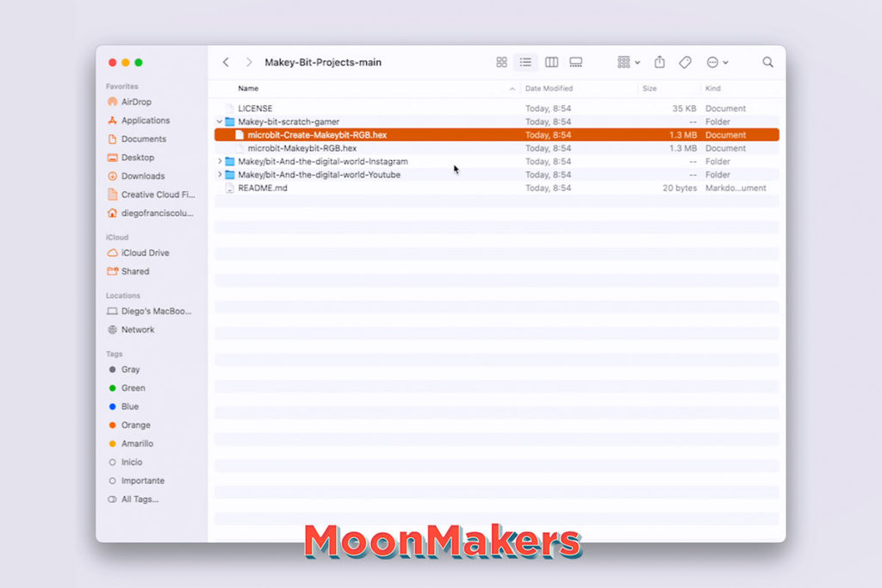Open AirDrop in the sidebar
882x588 pixels.
136,102
